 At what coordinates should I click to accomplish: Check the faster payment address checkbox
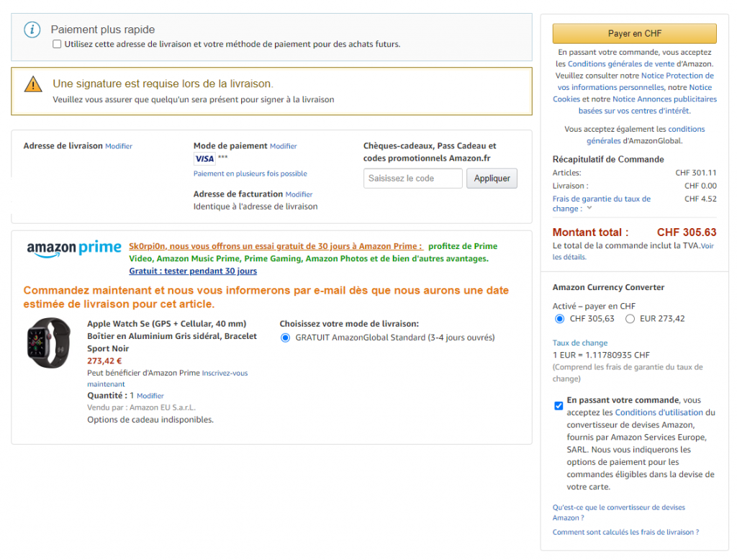click(58, 44)
